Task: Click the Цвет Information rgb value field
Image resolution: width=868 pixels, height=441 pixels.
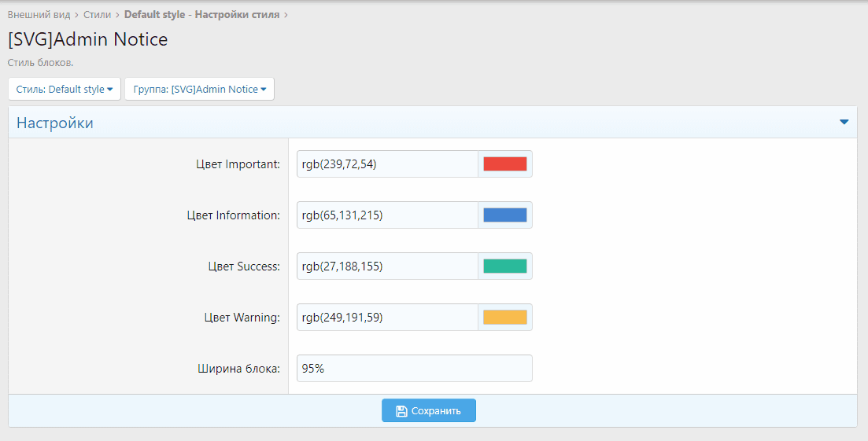Action: pos(386,215)
